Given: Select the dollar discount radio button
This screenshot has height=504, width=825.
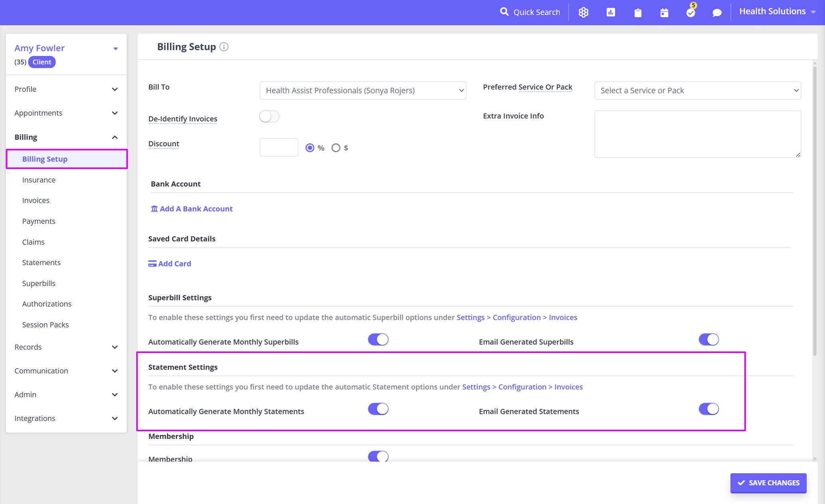Looking at the screenshot, I should click(336, 147).
